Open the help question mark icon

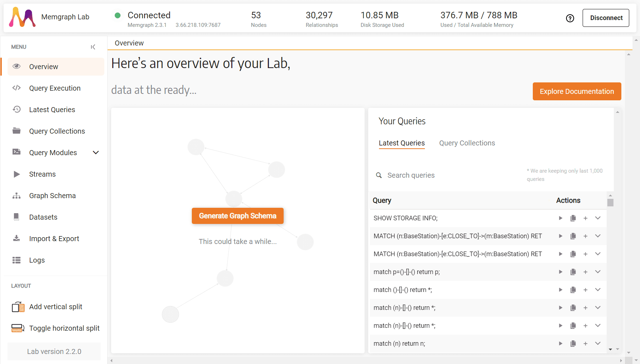pyautogui.click(x=570, y=18)
